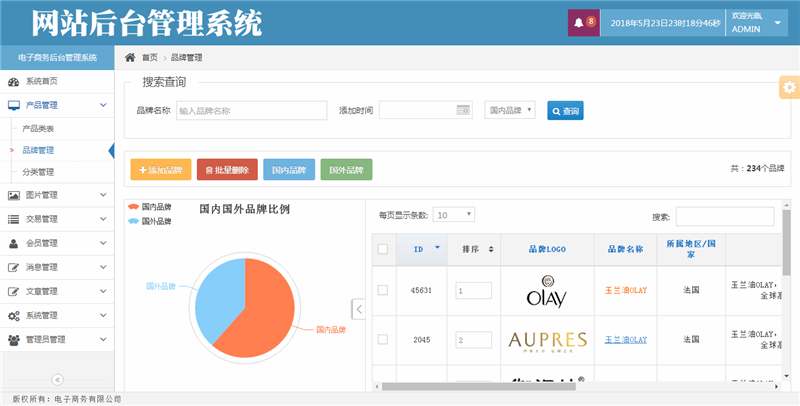The image size is (800, 406).
Task: Open 分类管理 submenu item
Action: point(38,172)
